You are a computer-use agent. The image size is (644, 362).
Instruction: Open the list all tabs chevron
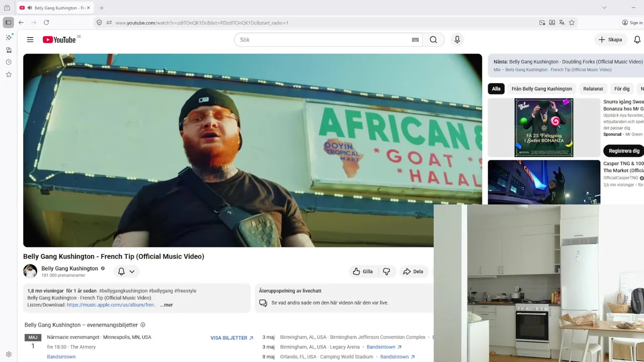pos(604,8)
